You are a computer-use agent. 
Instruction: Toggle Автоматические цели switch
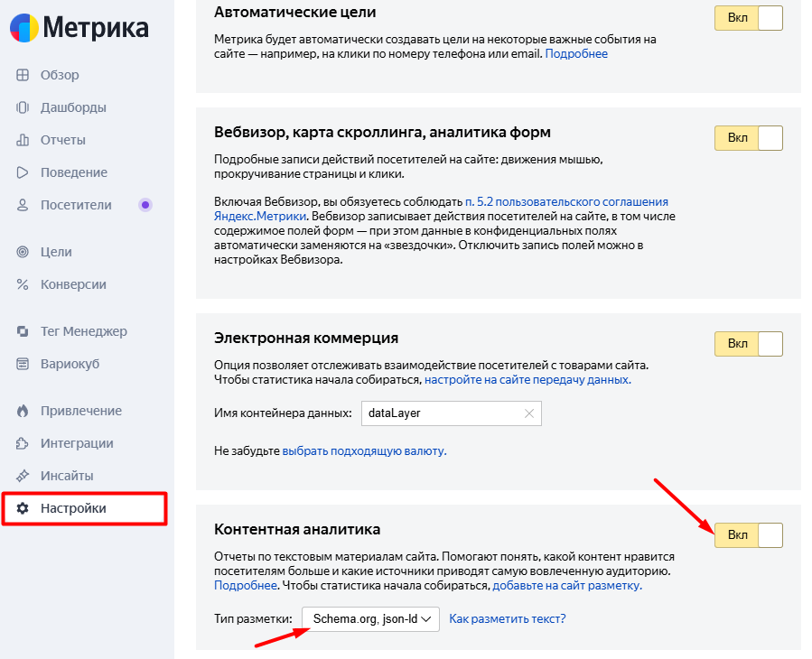[x=748, y=17]
